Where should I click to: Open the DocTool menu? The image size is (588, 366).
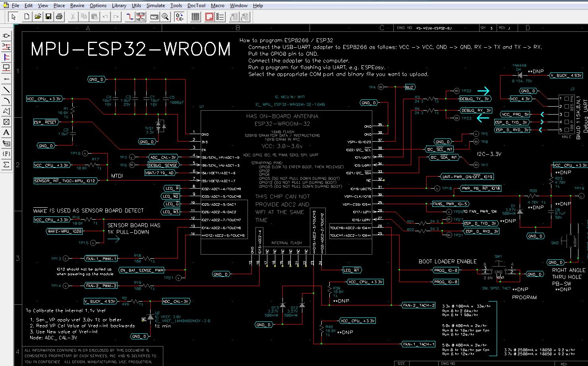[x=196, y=6]
